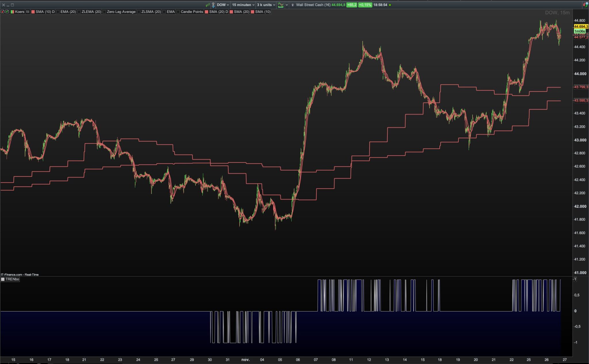Viewport: 589px width, 364px height.
Task: Enable the EMA (20) indicator checkbox
Action: [58, 12]
